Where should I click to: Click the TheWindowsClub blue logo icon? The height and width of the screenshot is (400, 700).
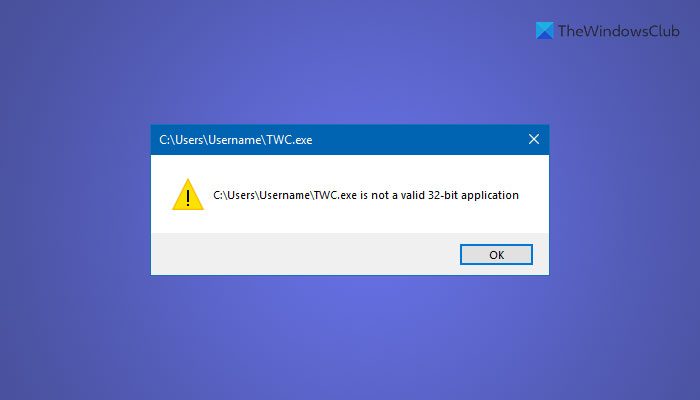pyautogui.click(x=544, y=31)
